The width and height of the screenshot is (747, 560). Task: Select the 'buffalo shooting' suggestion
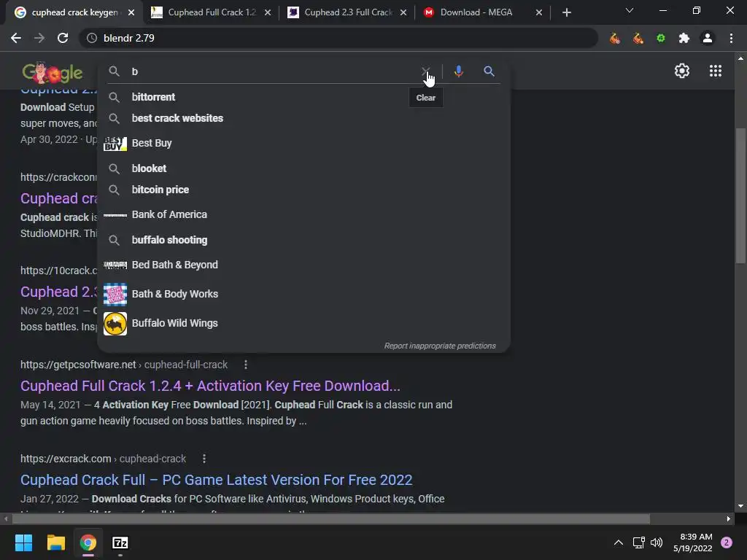click(x=303, y=240)
